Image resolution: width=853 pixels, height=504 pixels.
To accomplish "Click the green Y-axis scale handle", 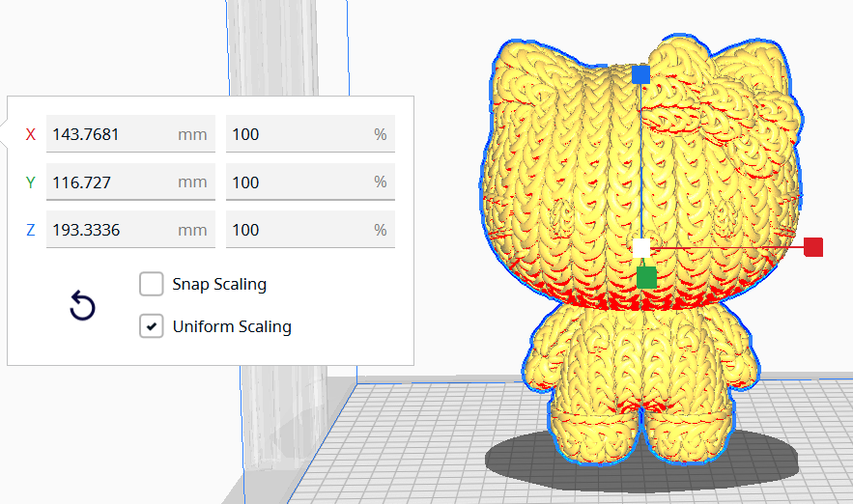I will (x=646, y=277).
